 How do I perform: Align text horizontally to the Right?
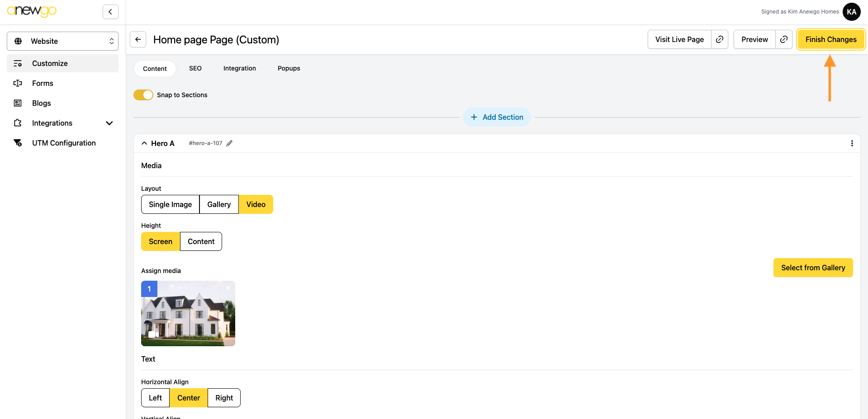(224, 398)
